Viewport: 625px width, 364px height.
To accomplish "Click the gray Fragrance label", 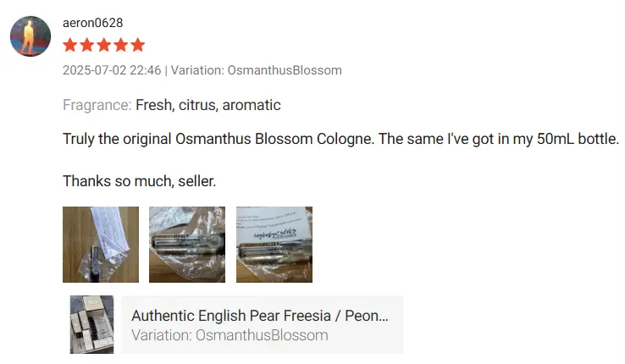I will coord(97,105).
